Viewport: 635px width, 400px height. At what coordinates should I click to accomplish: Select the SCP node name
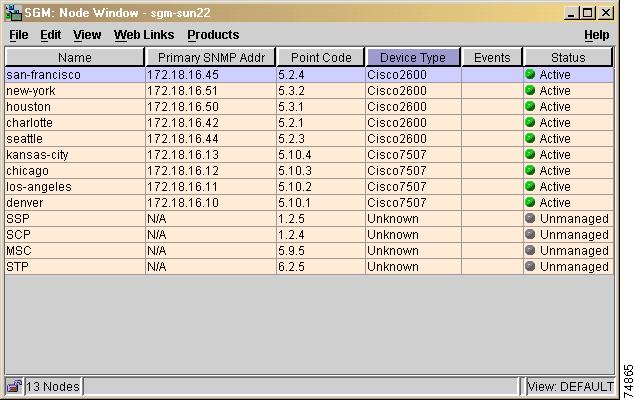click(18, 235)
